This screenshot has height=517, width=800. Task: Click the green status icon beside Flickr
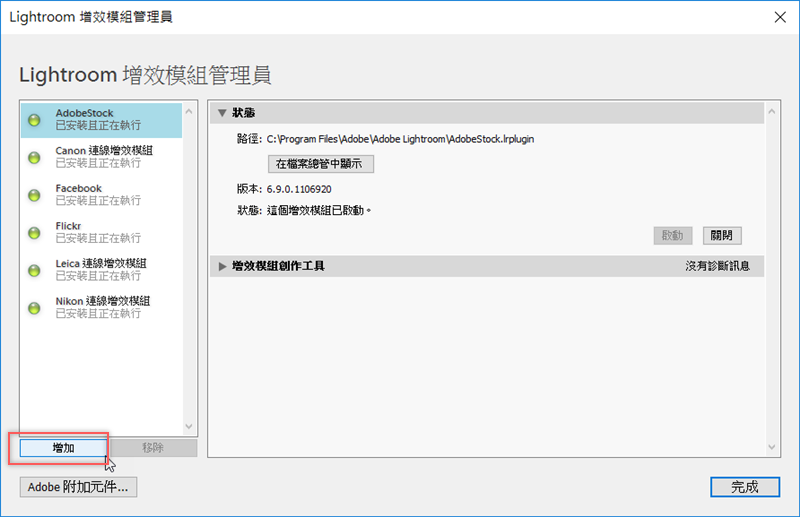[34, 233]
